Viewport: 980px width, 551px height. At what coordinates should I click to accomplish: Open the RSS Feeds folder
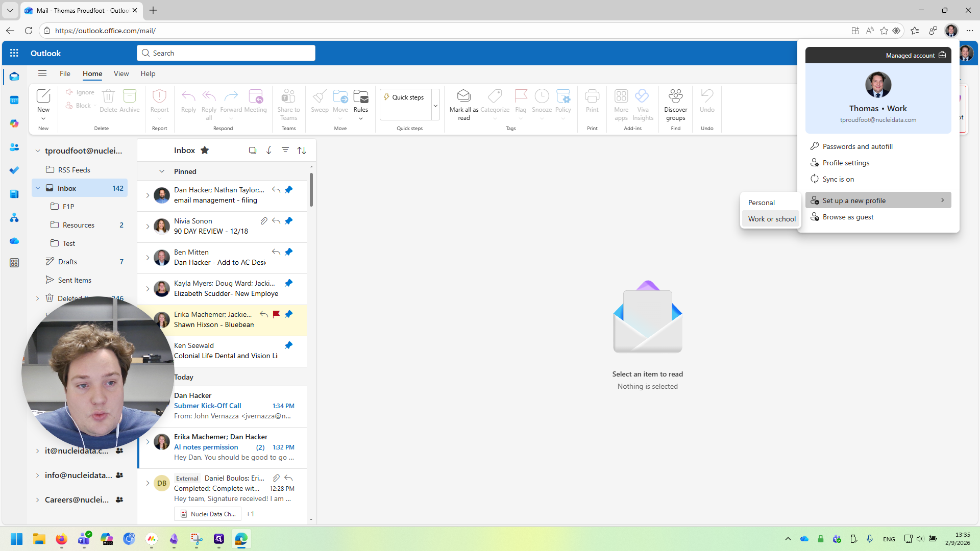coord(79,170)
